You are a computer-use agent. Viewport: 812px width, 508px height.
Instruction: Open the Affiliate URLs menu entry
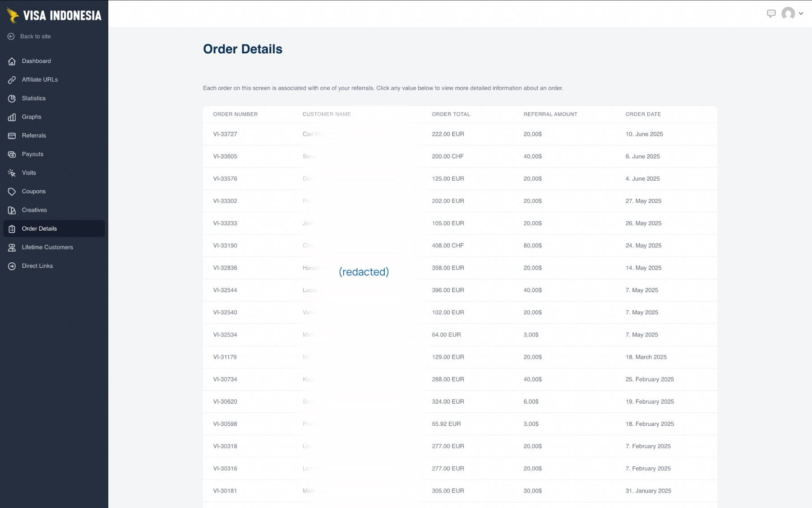point(40,79)
